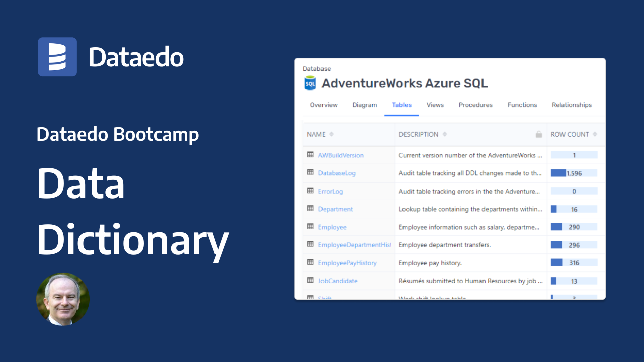Open the Department table link
Screen dimensions: 644x362
(335, 209)
